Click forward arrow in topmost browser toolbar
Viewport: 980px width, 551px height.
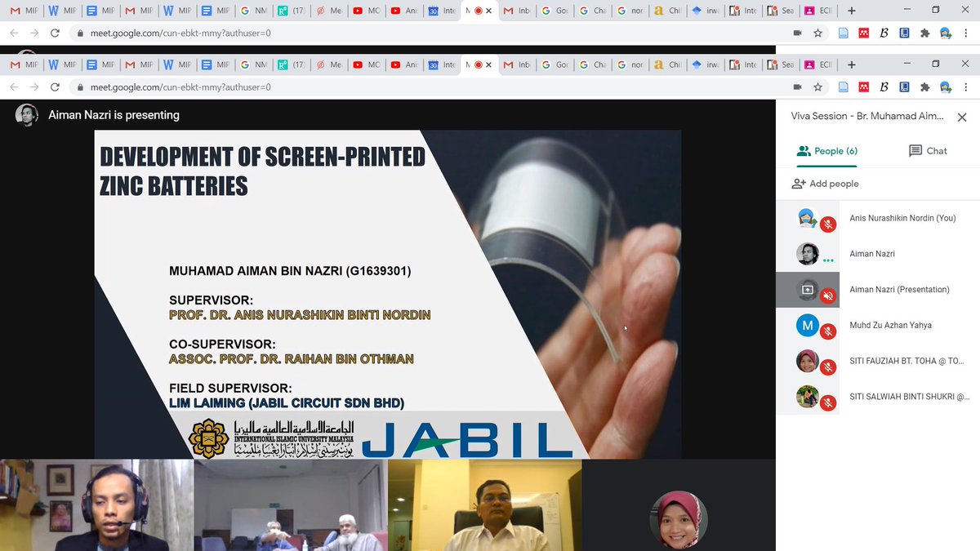[x=34, y=33]
